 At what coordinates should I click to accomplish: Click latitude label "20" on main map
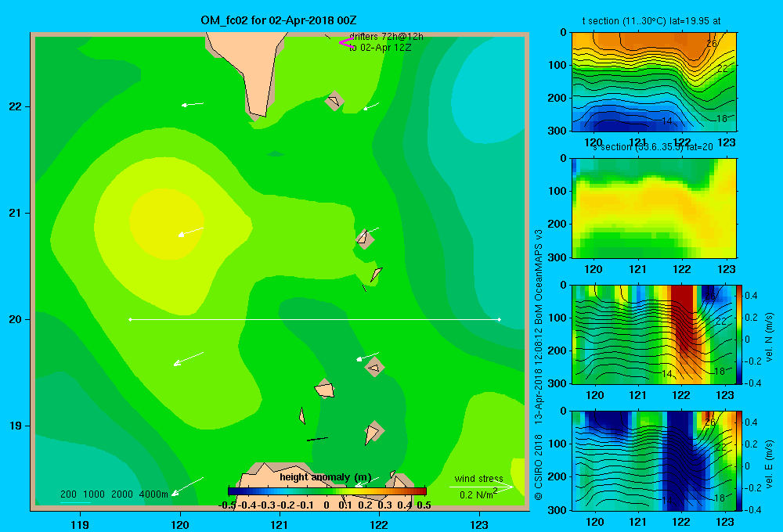pos(16,319)
